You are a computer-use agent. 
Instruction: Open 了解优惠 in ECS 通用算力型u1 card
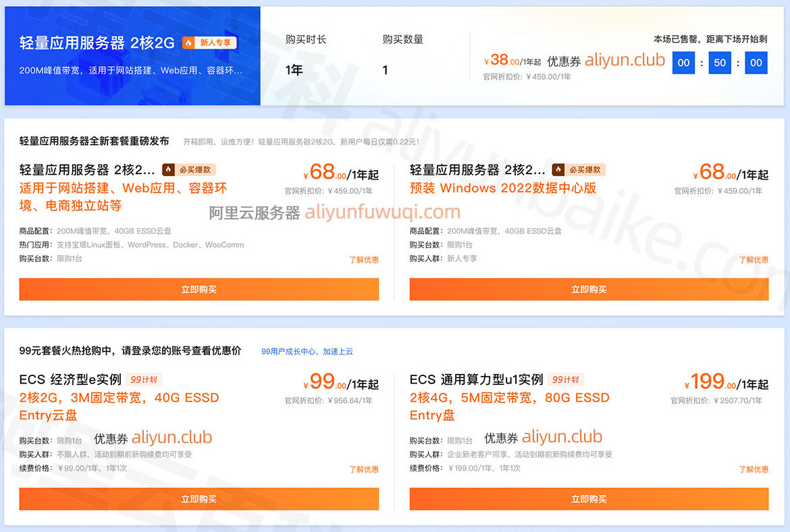coord(754,469)
